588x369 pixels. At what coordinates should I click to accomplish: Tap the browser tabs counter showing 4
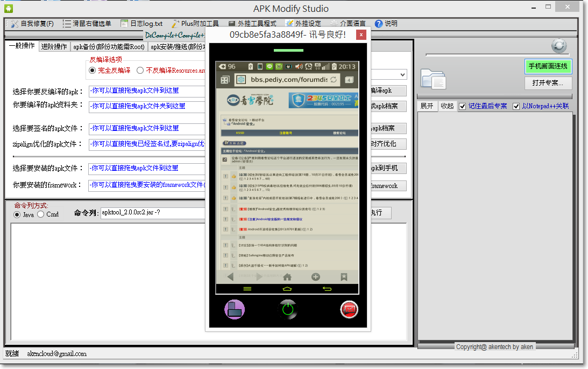349,80
